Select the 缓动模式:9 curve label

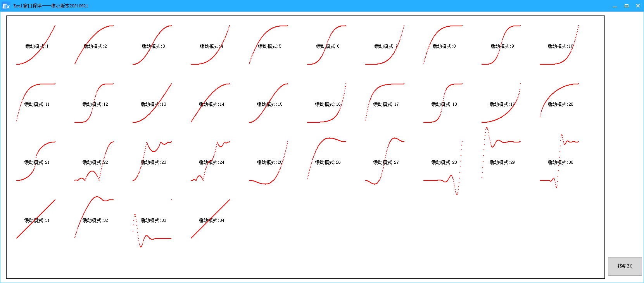click(502, 46)
